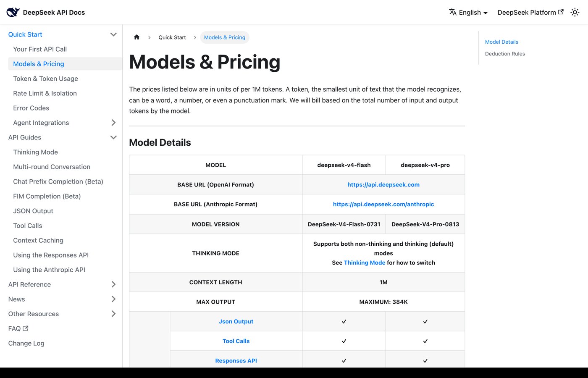Click the Thinking Mode link in table
588x378 pixels.
pyautogui.click(x=365, y=262)
